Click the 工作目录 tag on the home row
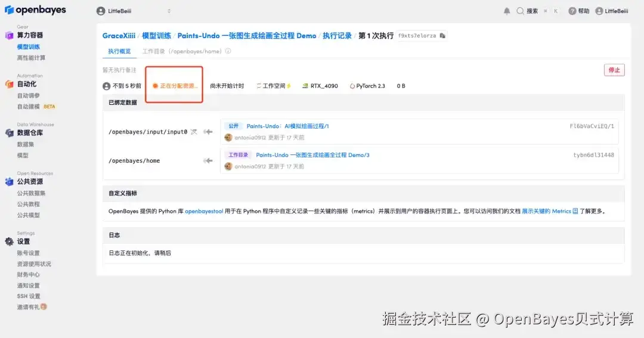This screenshot has width=644, height=338. click(238, 155)
